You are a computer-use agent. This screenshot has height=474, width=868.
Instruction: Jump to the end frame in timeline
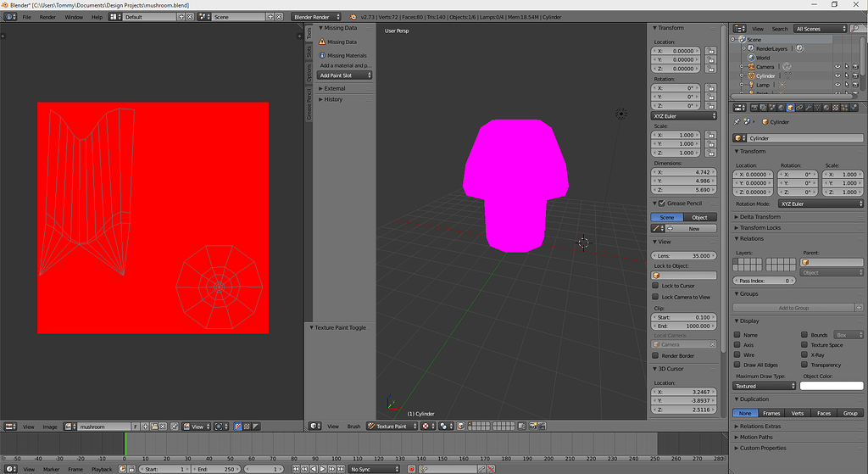click(341, 469)
